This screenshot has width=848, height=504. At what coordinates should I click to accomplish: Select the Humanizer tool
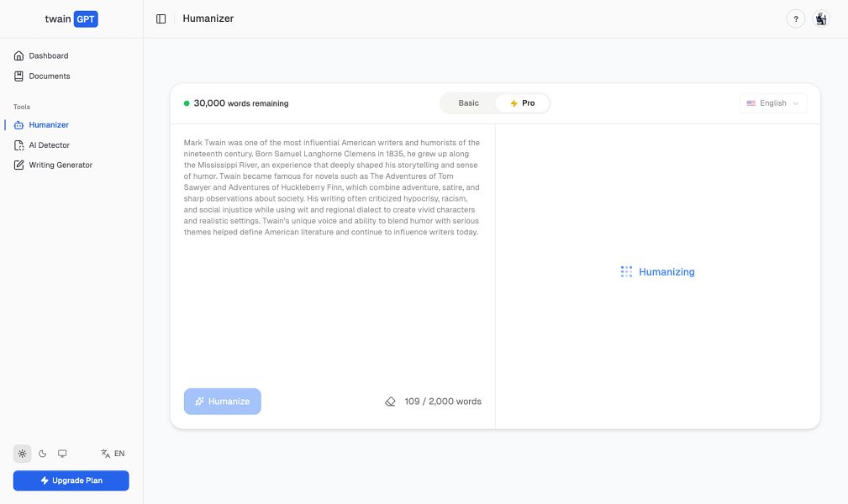point(41,125)
